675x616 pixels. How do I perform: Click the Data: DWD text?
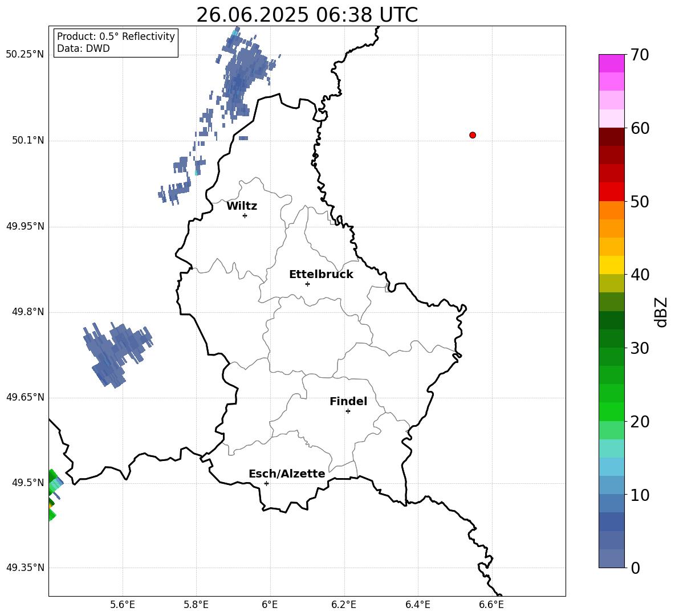point(83,48)
